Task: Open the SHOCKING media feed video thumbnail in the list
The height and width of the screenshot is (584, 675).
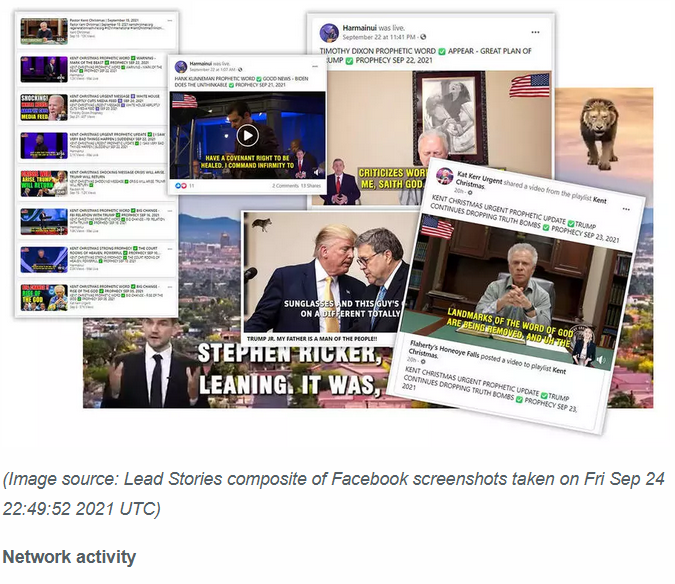Action: pos(44,108)
